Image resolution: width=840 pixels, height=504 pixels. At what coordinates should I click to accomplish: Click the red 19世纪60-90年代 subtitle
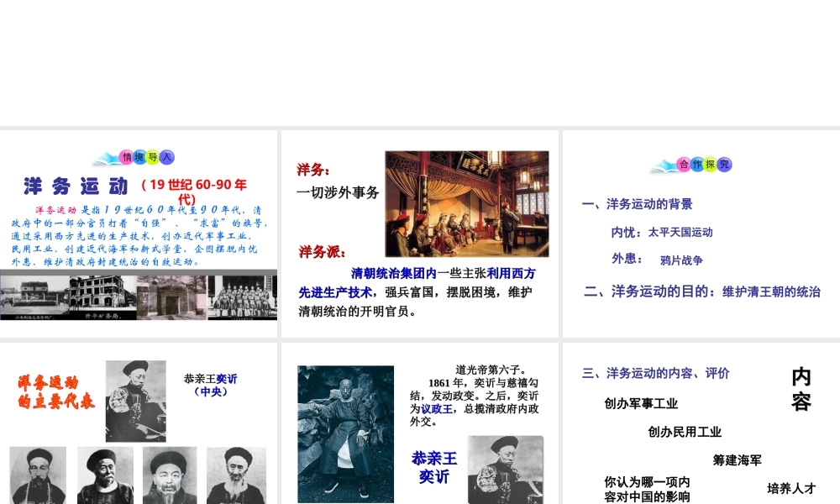coord(194,192)
